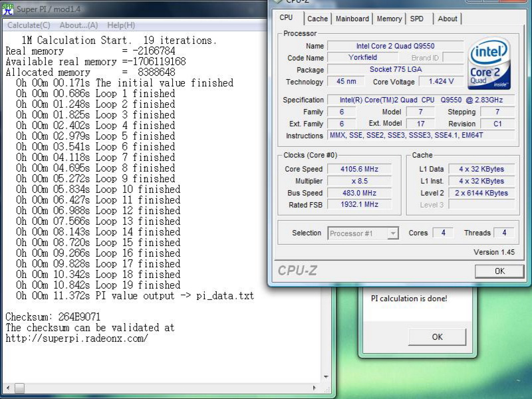This screenshot has height=399, width=532.
Task: Click the Specification field with Q9550 @ 2.83GHz
Action: pyautogui.click(x=421, y=100)
